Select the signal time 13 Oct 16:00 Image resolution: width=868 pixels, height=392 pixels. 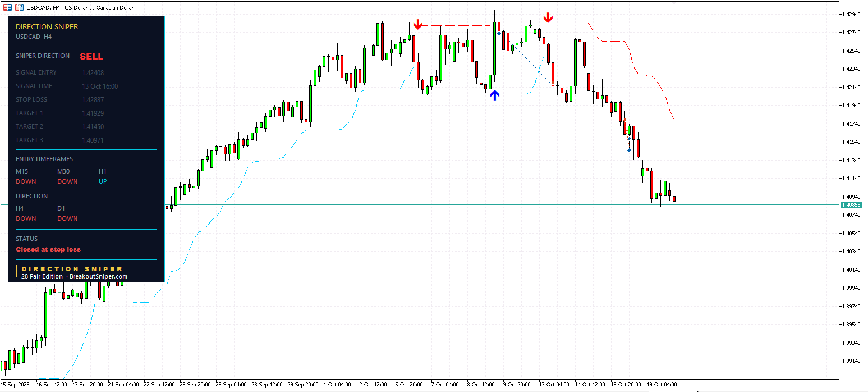tap(100, 86)
